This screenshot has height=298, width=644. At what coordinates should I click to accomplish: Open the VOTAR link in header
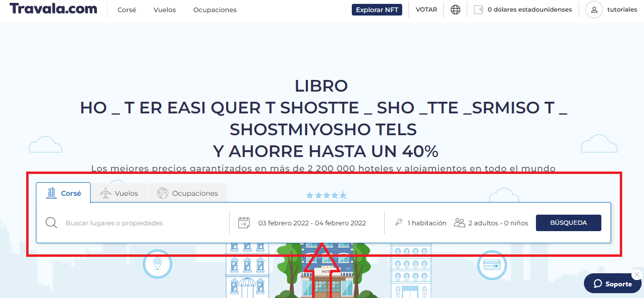[426, 10]
